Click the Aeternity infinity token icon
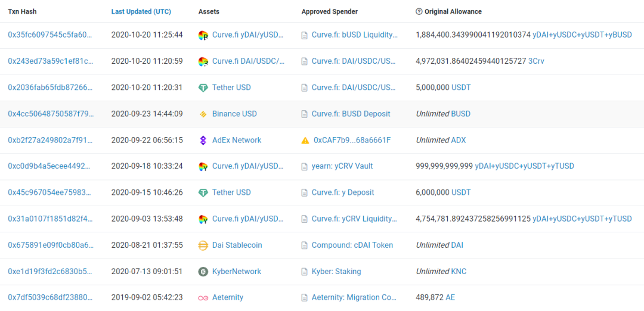The width and height of the screenshot is (644, 311). pyautogui.click(x=203, y=298)
